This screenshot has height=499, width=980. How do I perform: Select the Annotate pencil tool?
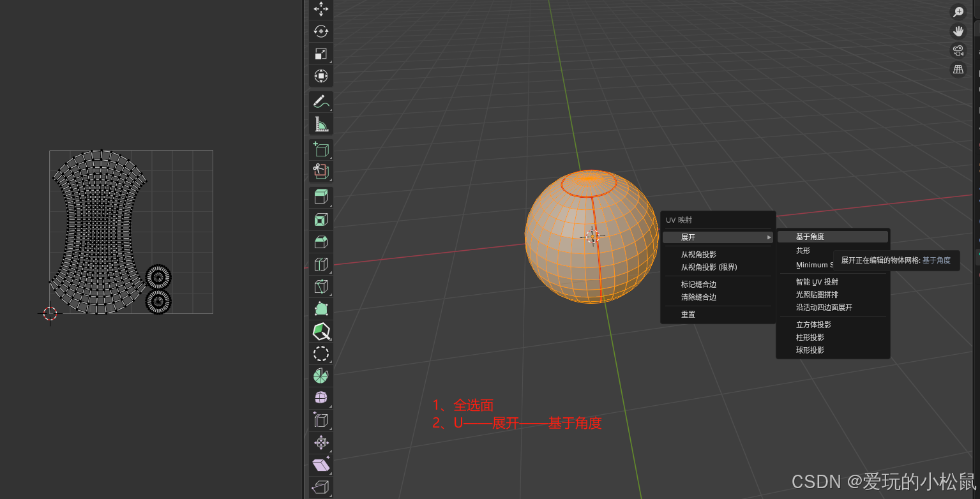click(x=321, y=101)
